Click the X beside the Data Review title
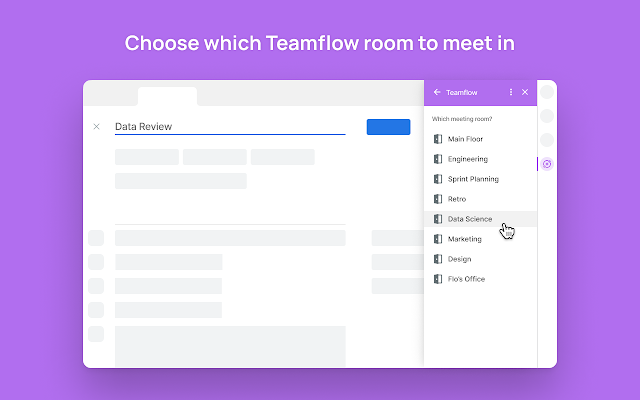Viewport: 640px width, 400px height. pyautogui.click(x=96, y=127)
